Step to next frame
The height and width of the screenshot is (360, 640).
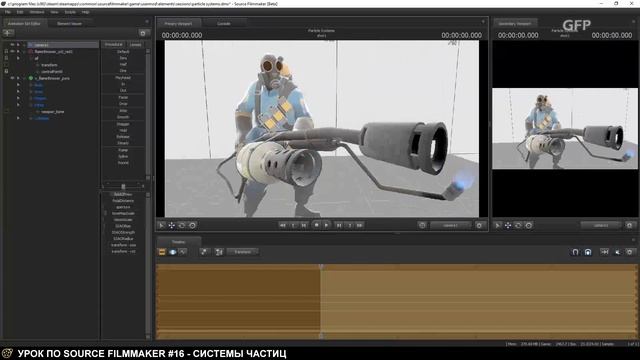[339, 225]
